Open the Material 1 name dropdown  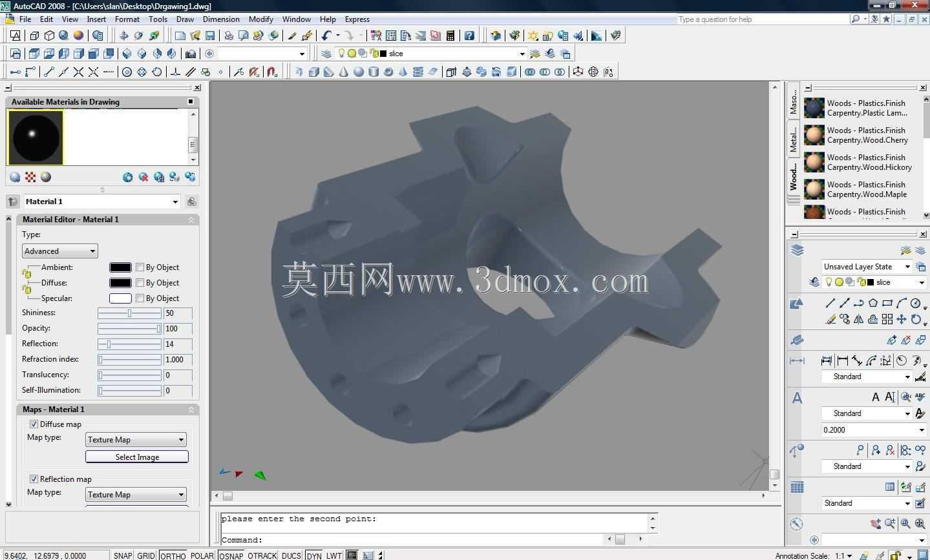coord(101,202)
